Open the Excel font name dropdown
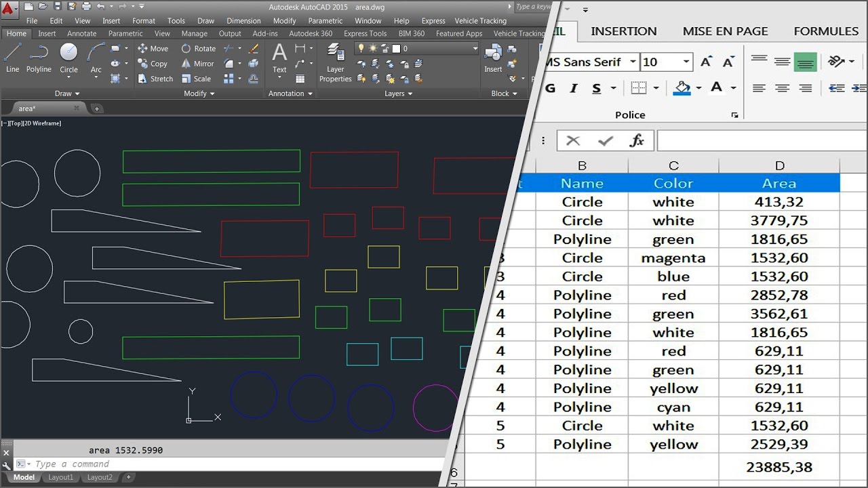This screenshot has height=488, width=868. [633, 62]
